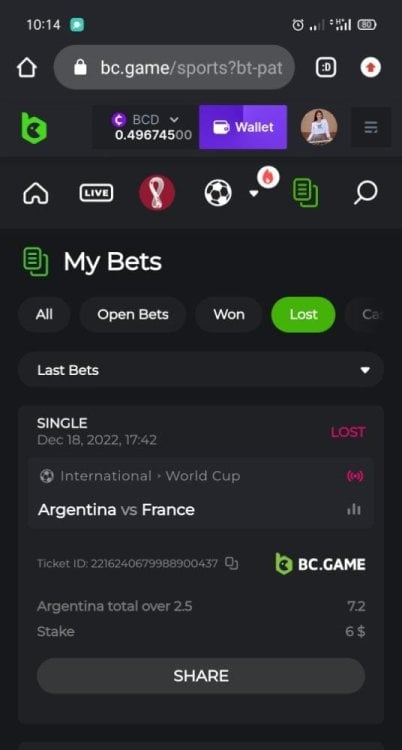Open the green My Bets slips icon
Image resolution: width=402 pixels, height=750 pixels.
click(x=305, y=193)
